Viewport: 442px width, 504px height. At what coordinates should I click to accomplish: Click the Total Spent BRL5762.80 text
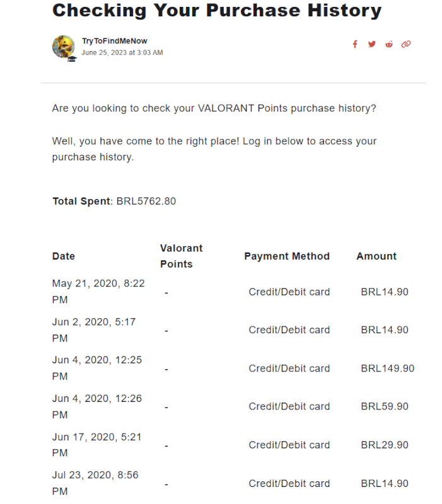pyautogui.click(x=114, y=202)
